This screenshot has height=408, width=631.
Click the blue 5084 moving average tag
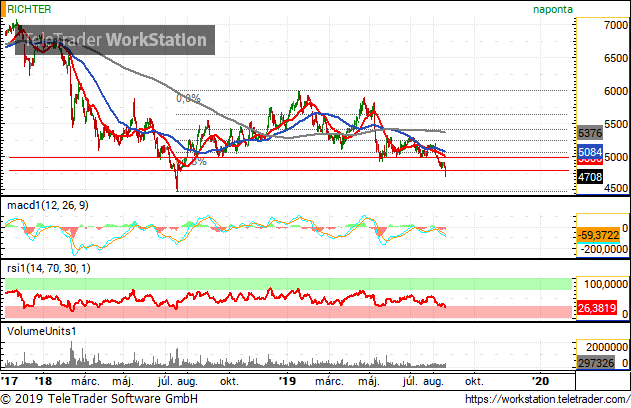pos(590,152)
